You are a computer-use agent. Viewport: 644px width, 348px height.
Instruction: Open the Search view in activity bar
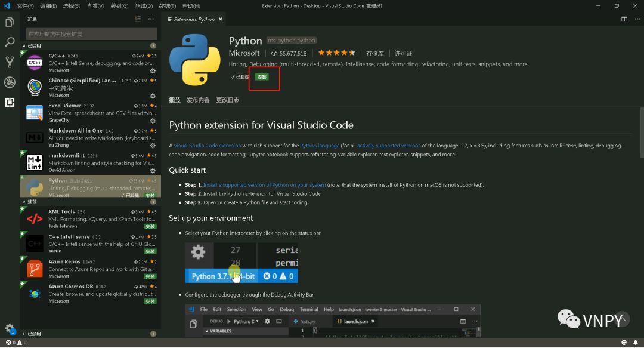pyautogui.click(x=10, y=42)
